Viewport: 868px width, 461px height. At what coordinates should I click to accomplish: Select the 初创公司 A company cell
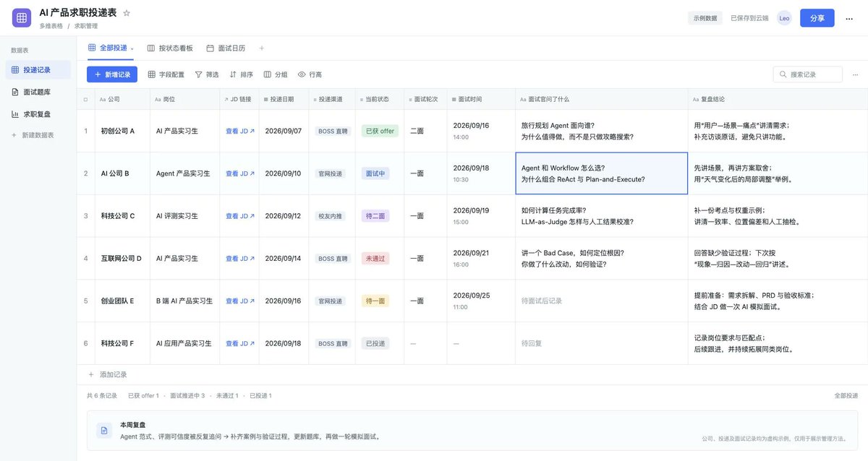pyautogui.click(x=122, y=131)
